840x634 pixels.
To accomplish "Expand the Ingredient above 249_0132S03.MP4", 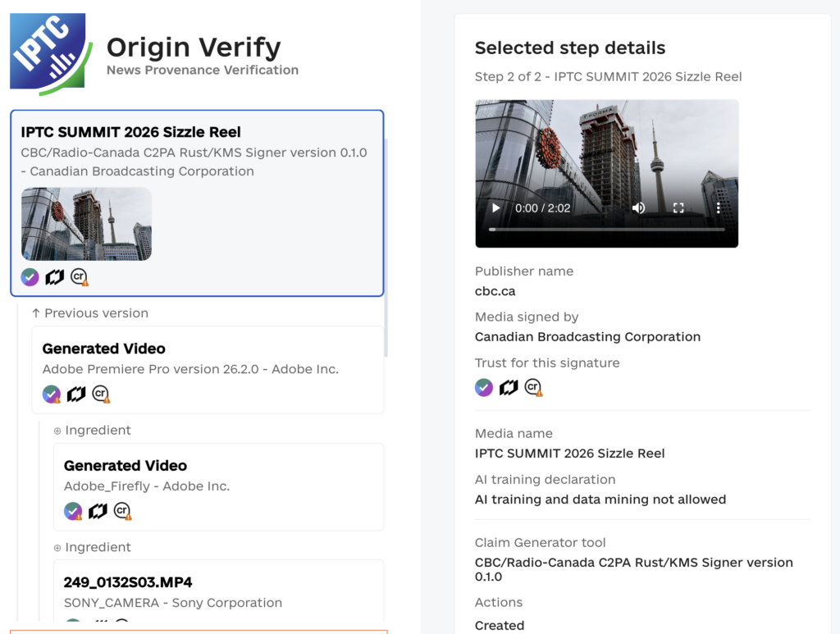I will click(92, 547).
